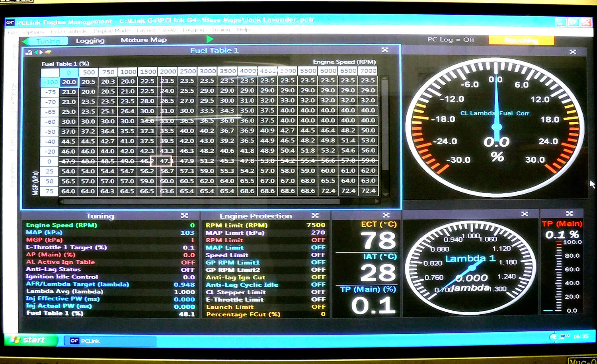597x364 pixels.
Task: Click green left arrow before Tuning tab
Action: (x=25, y=41)
